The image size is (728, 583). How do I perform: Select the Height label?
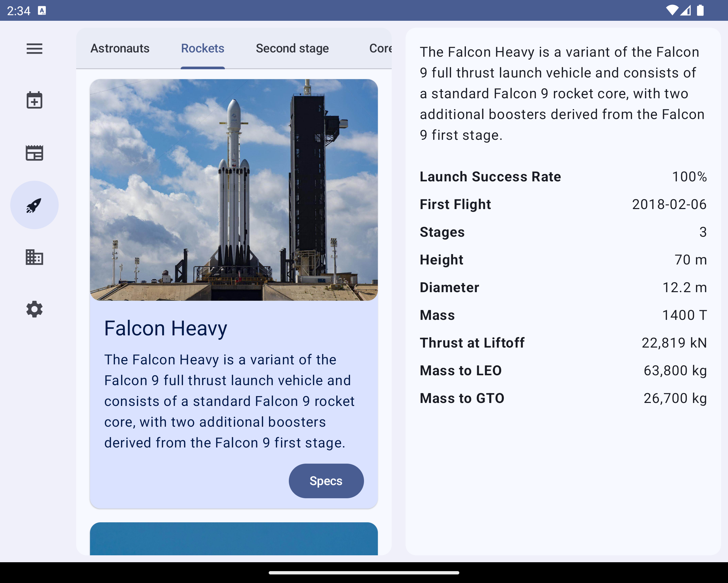441,260
